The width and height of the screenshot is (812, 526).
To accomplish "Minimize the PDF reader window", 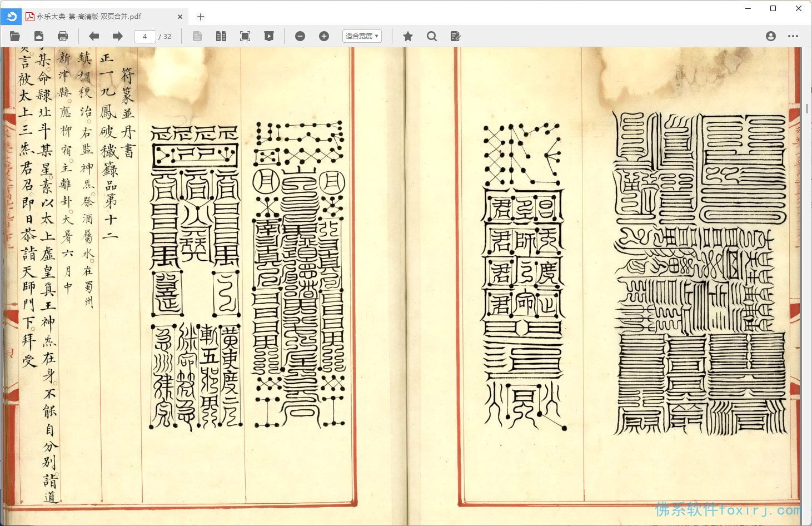I will click(748, 8).
